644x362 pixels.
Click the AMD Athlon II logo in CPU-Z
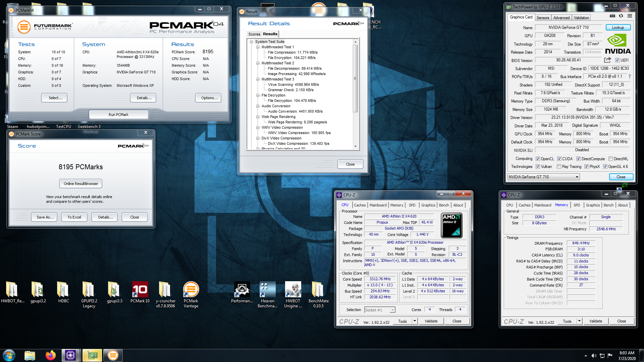tap(451, 226)
